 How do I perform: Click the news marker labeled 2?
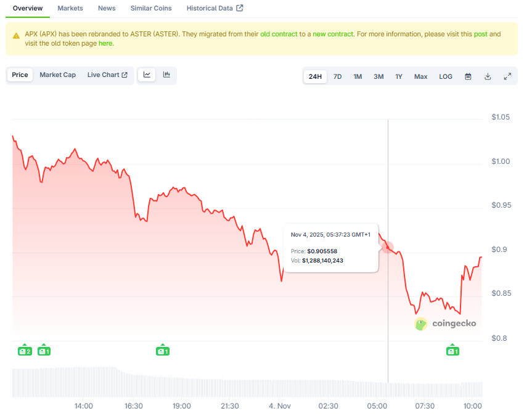(x=24, y=351)
